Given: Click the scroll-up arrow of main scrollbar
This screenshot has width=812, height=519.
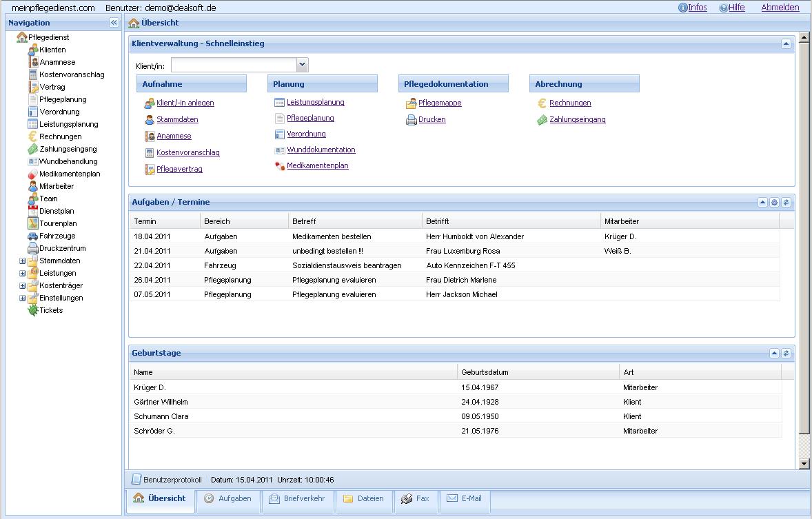Looking at the screenshot, I should pos(804,37).
